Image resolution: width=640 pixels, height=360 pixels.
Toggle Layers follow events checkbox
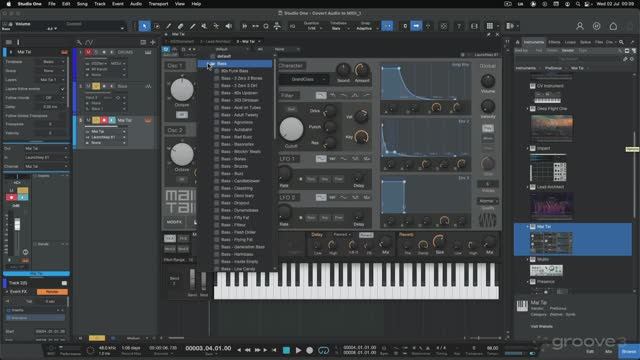62,89
